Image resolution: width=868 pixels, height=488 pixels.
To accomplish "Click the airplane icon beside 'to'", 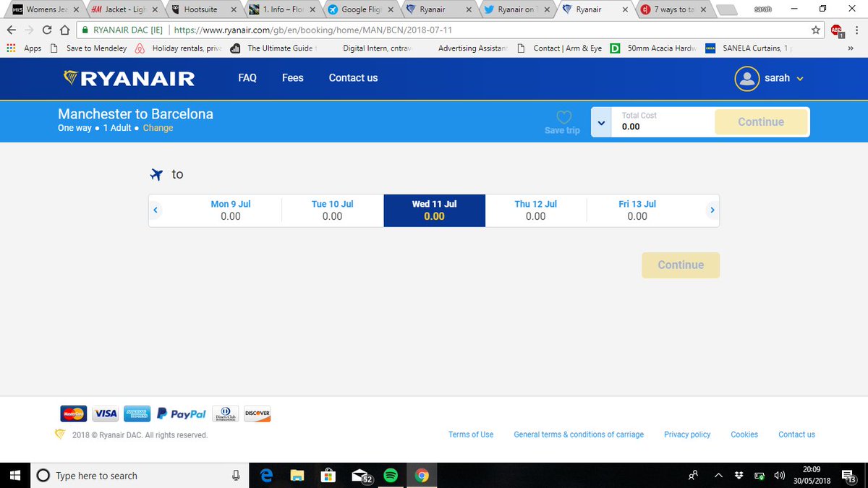I will [x=156, y=174].
